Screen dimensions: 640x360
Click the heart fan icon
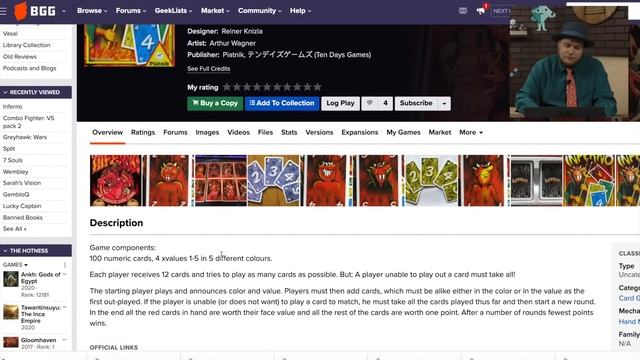click(x=369, y=103)
